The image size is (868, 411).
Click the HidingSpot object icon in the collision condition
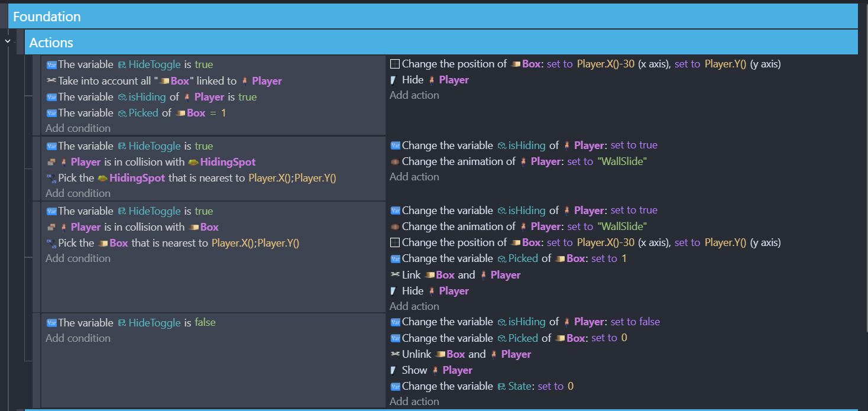[193, 162]
